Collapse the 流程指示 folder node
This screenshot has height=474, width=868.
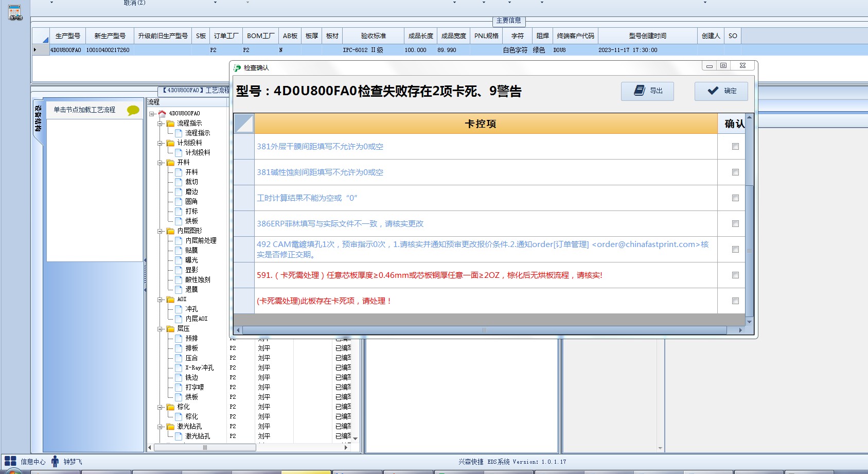pos(161,124)
